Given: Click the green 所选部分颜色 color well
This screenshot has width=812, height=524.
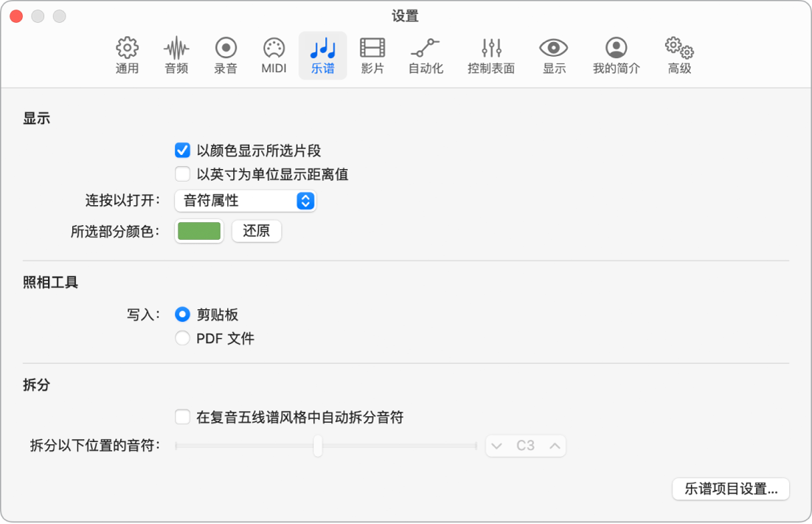Looking at the screenshot, I should click(199, 231).
